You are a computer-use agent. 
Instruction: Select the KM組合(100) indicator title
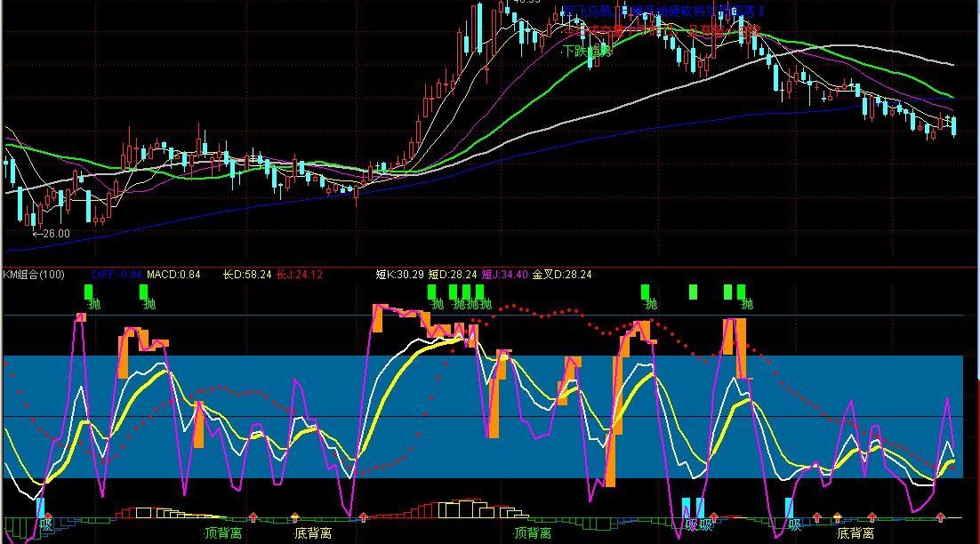34,274
